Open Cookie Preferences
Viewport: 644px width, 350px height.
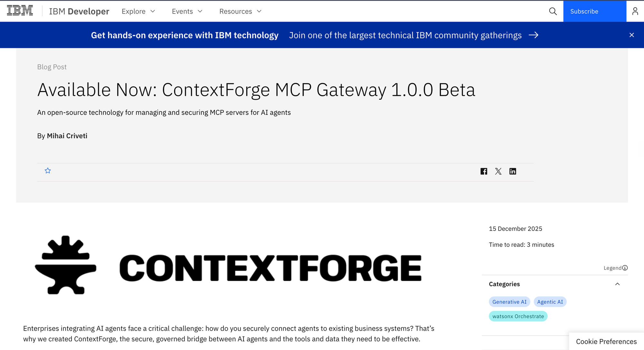click(606, 342)
